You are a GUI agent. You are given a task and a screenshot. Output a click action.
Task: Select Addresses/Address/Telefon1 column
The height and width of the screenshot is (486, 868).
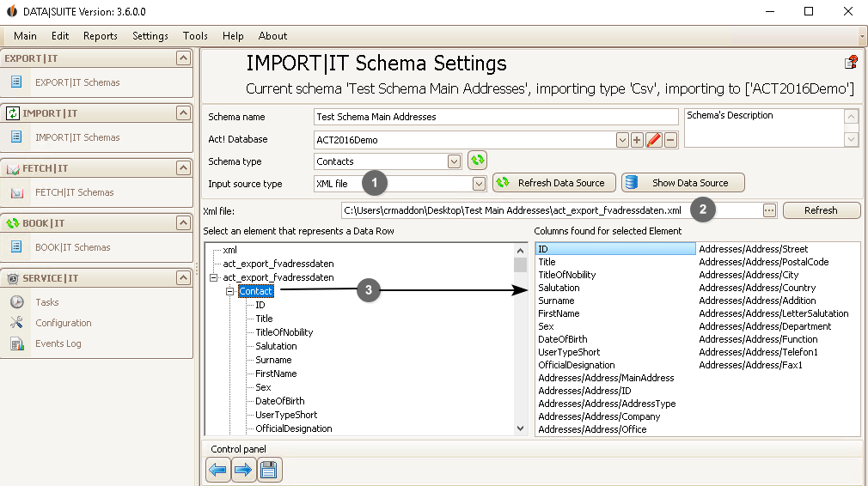[758, 352]
